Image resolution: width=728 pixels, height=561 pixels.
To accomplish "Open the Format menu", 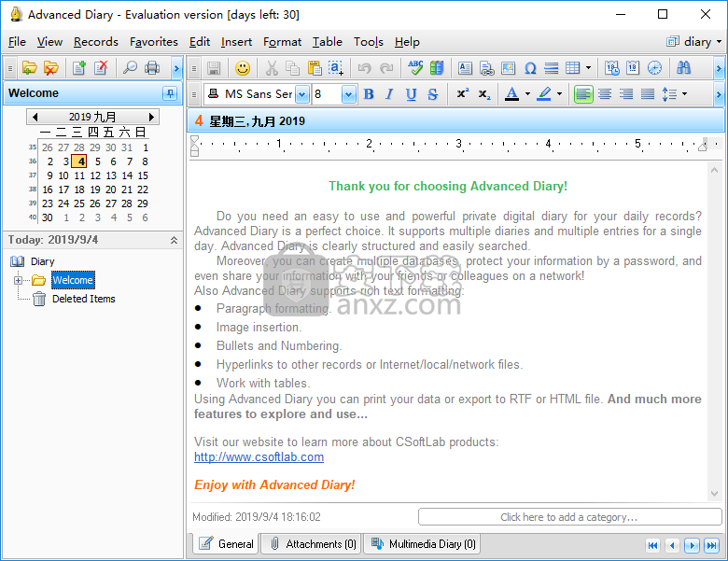I will point(282,42).
